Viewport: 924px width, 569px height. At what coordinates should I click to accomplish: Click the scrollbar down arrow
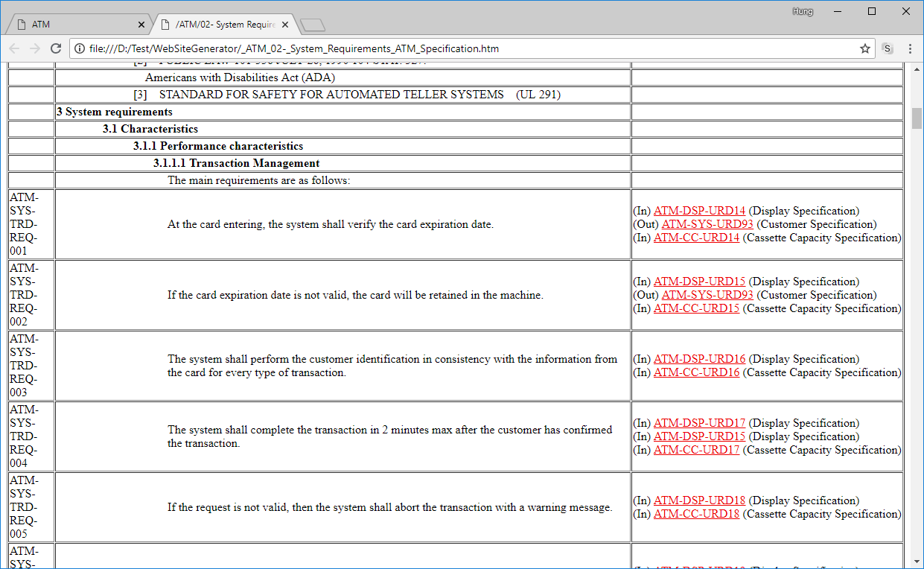click(917, 562)
